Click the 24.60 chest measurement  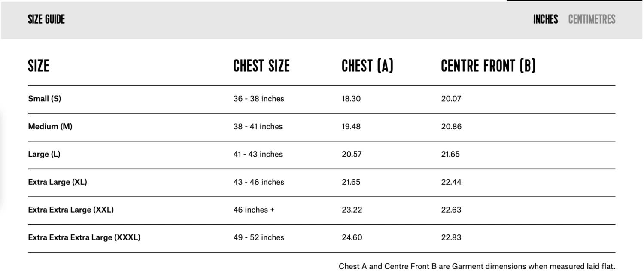[x=352, y=237]
